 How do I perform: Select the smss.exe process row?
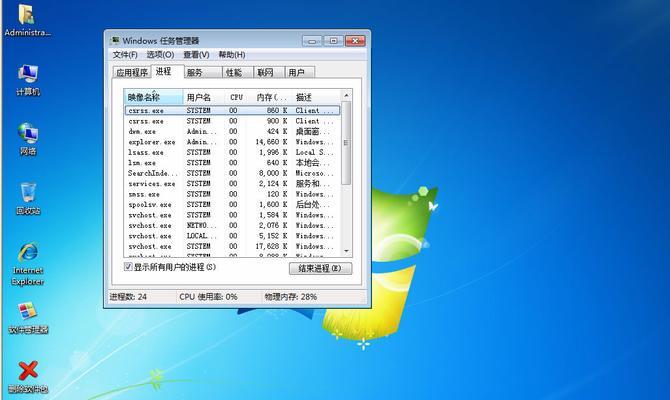(232, 194)
